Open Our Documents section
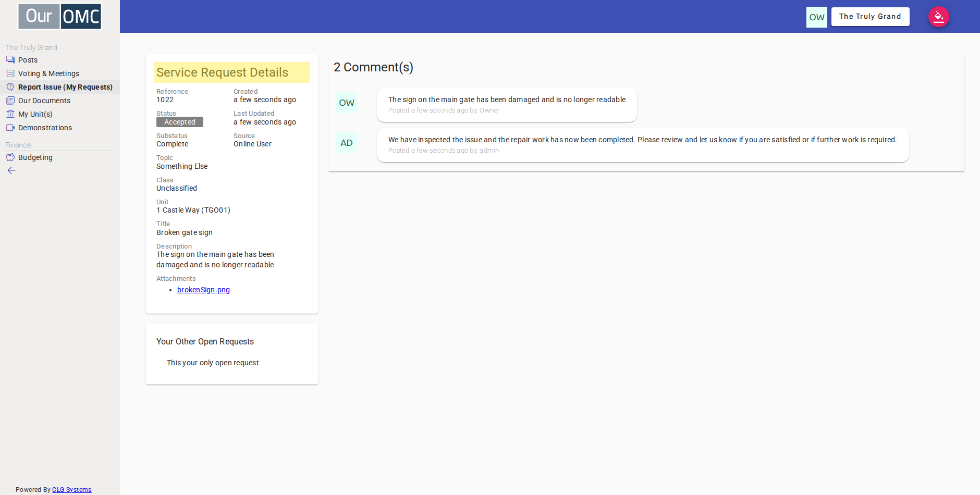 coord(60,101)
